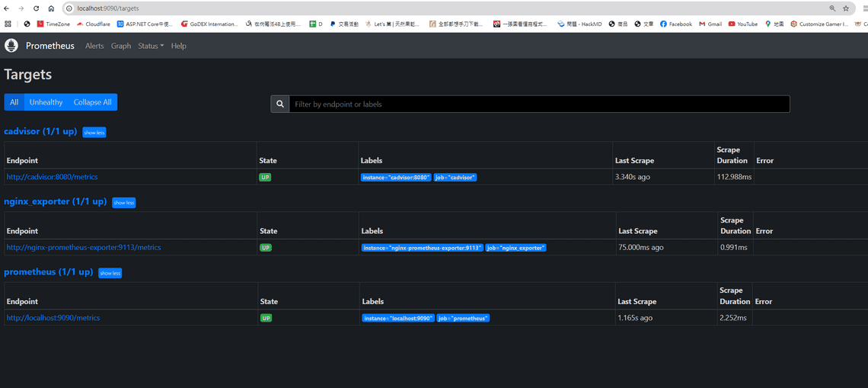
Task: Reload the page with browser refresh icon
Action: point(36,8)
